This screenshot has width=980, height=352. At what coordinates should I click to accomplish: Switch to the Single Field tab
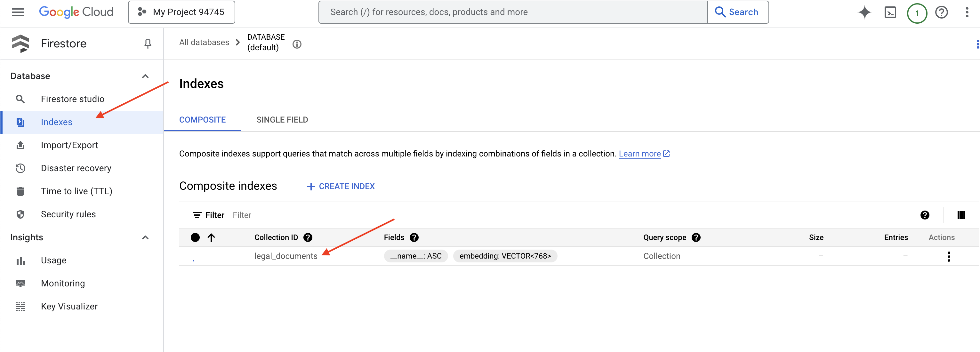click(x=282, y=120)
